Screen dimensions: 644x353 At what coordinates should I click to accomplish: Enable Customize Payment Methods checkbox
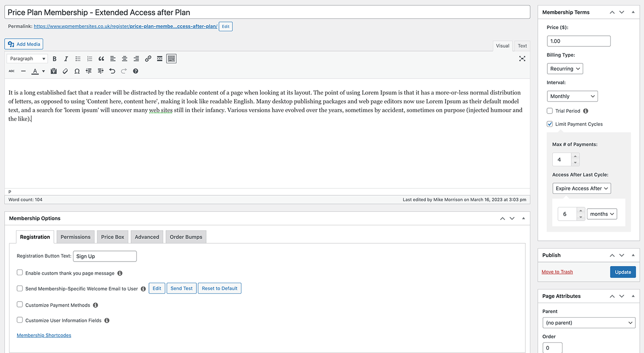20,305
